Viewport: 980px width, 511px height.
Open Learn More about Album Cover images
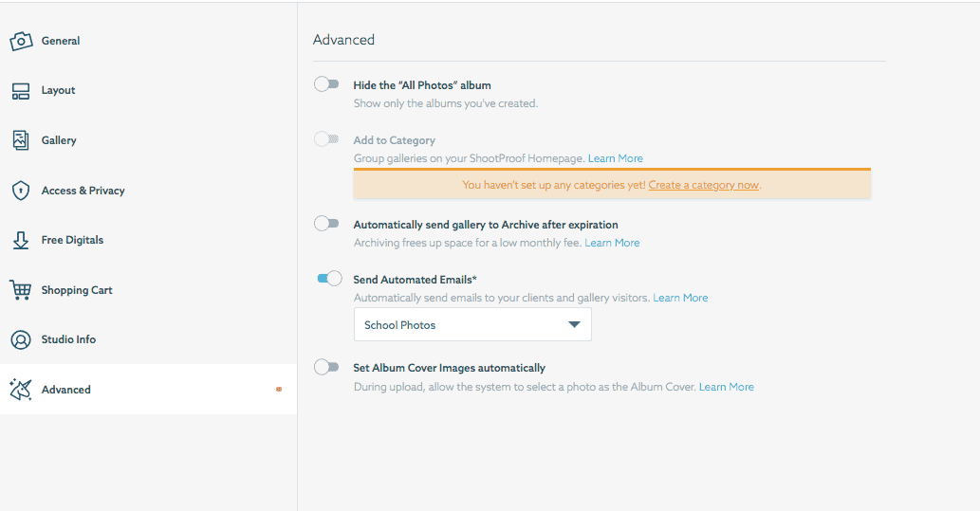[727, 388]
